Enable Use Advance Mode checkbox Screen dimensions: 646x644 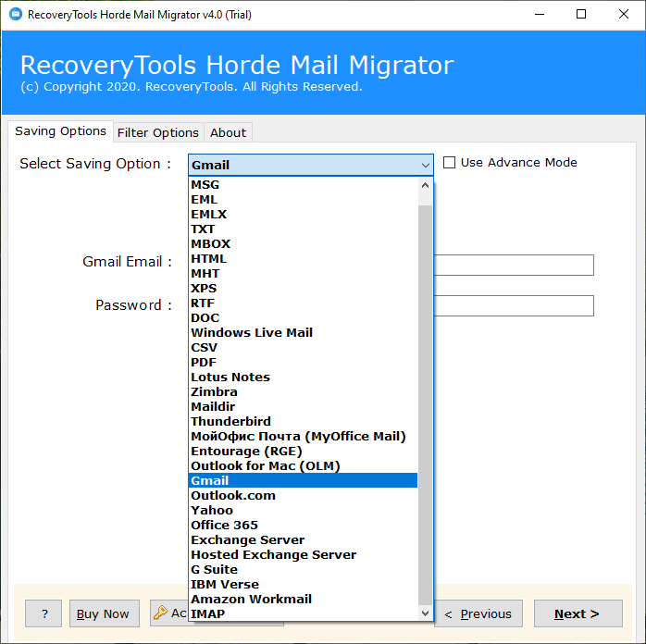pos(449,163)
